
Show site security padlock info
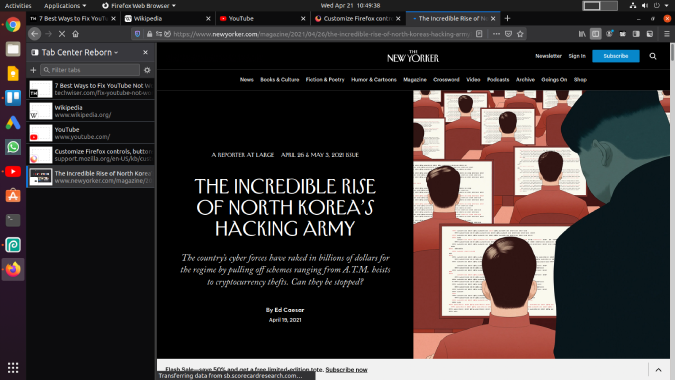pos(149,34)
